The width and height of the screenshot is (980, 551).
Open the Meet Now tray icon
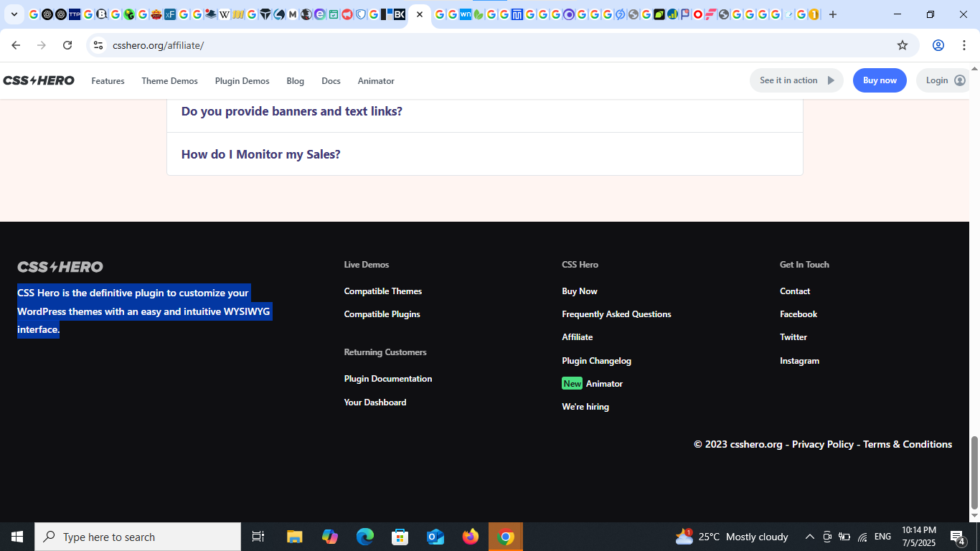point(827,537)
